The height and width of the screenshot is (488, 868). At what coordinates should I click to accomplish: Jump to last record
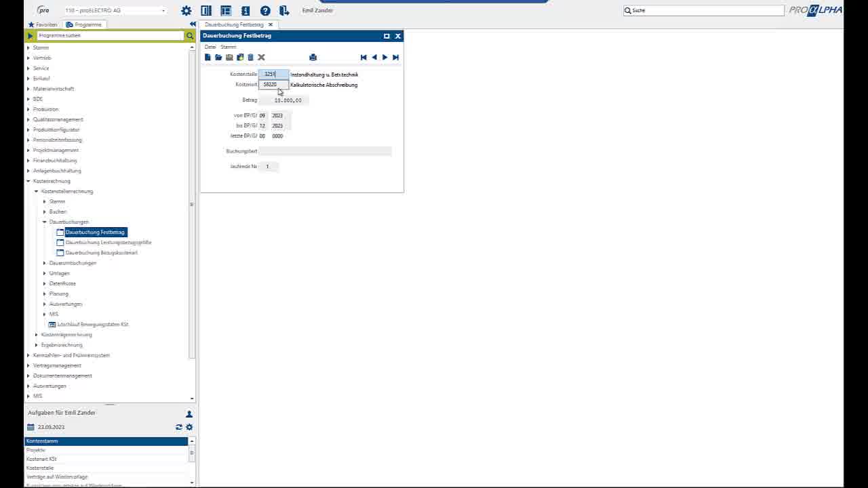point(395,58)
